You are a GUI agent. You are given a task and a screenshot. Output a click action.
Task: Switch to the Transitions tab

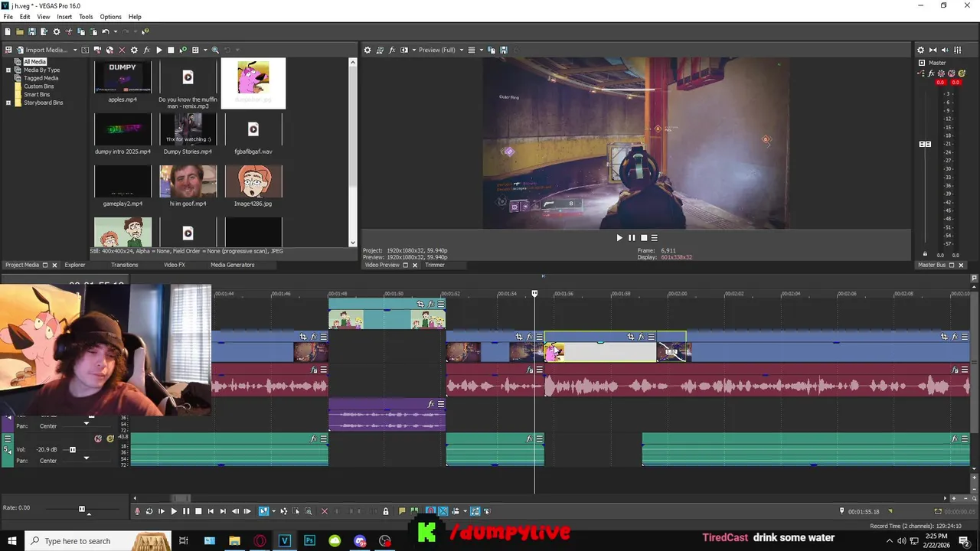click(124, 265)
